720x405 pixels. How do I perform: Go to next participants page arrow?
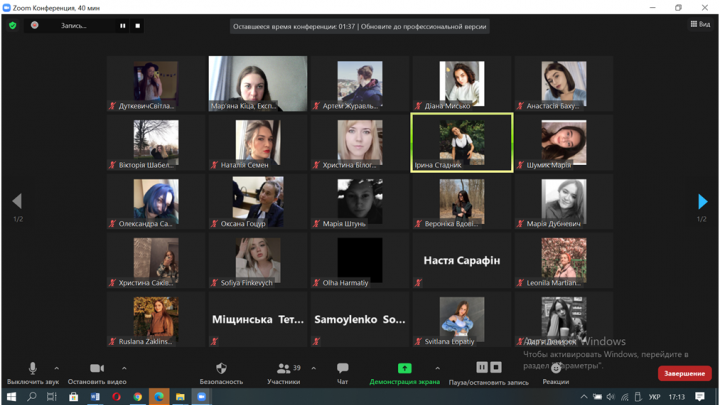point(702,202)
